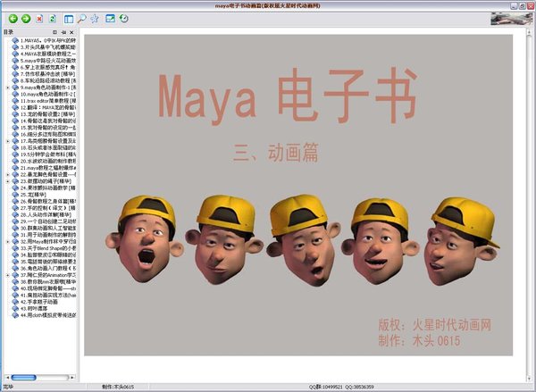Open chapter 44.用cloth模拟
Viewport: 536px width, 392px height.
(x=48, y=315)
